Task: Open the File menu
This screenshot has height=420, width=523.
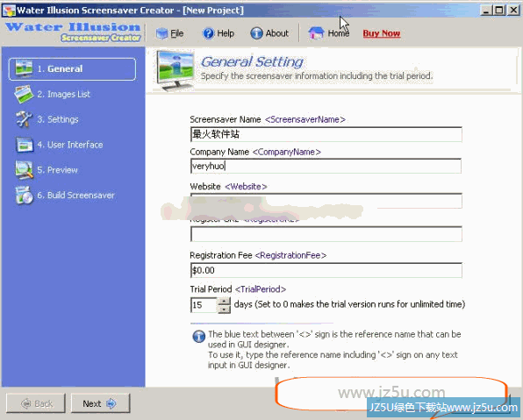Action: coord(170,33)
